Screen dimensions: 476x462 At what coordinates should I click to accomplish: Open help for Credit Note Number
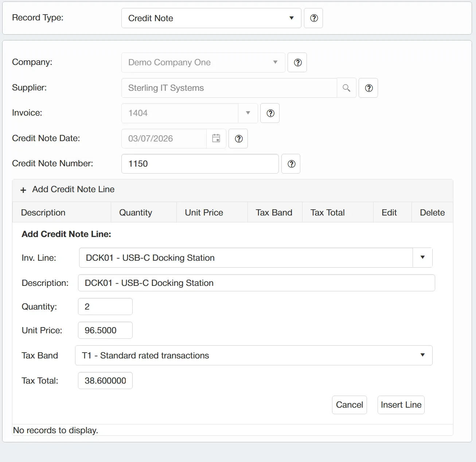[x=291, y=164]
